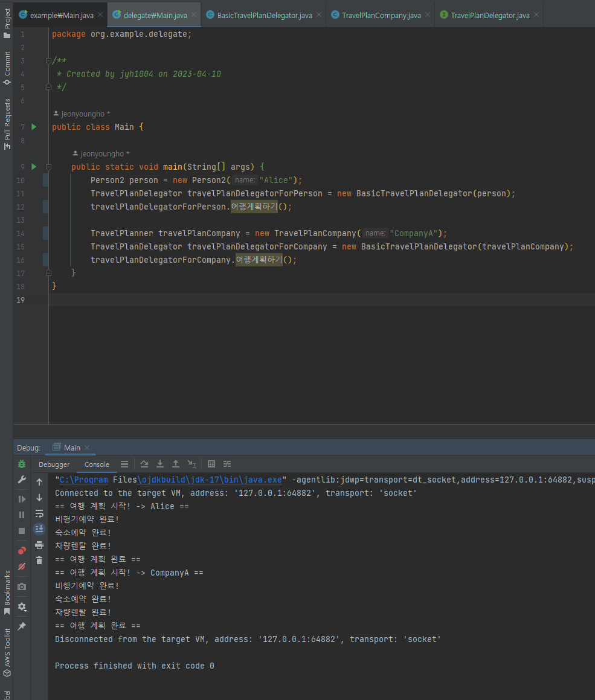Close the Main debug session tab
Screen dimensions: 595x700
tap(87, 448)
